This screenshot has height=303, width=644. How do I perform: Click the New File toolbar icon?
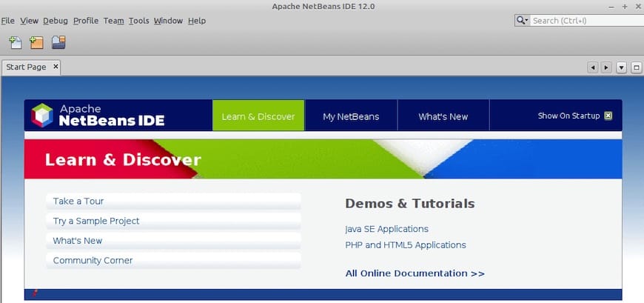click(x=16, y=42)
